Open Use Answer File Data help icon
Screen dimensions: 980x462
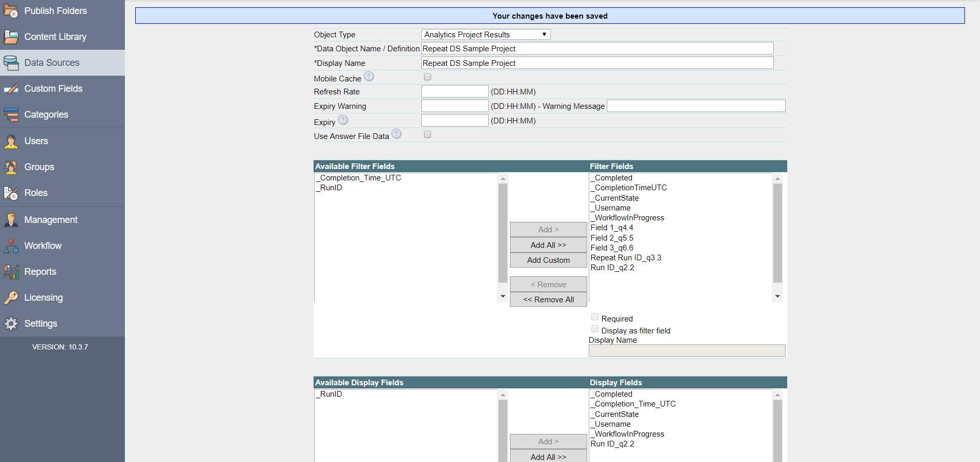[x=396, y=134]
